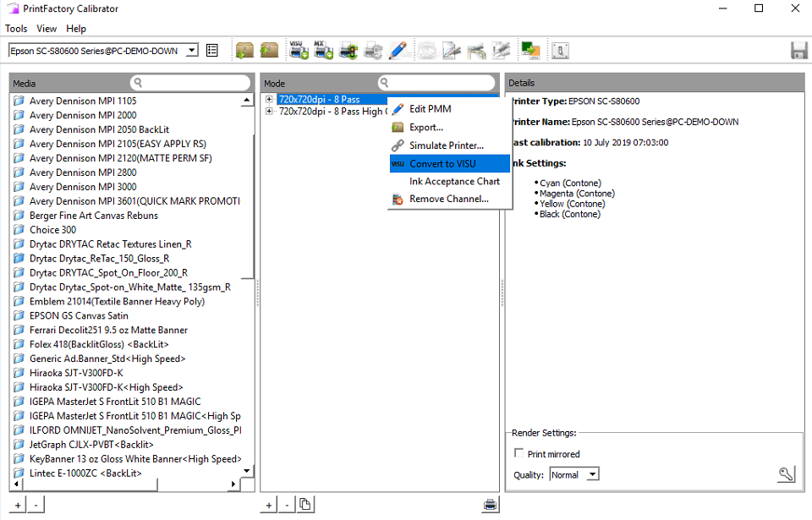
Task: Choose Convert to VISU from context menu
Action: point(450,164)
